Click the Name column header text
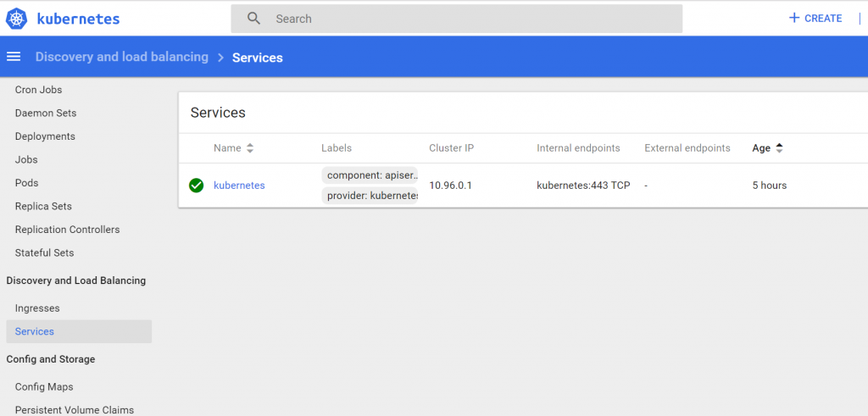The height and width of the screenshot is (416, 868). pyautogui.click(x=227, y=148)
